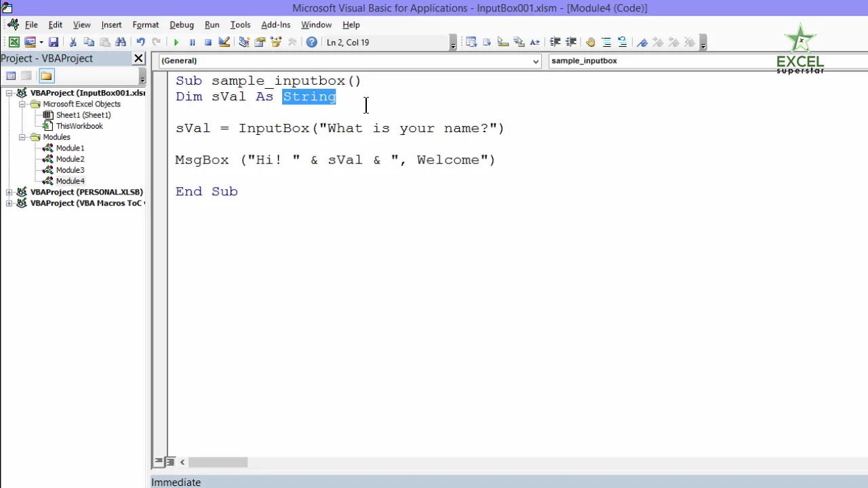Image resolution: width=868 pixels, height=488 pixels.
Task: Click the Parameter Info icon
Action: (x=519, y=42)
